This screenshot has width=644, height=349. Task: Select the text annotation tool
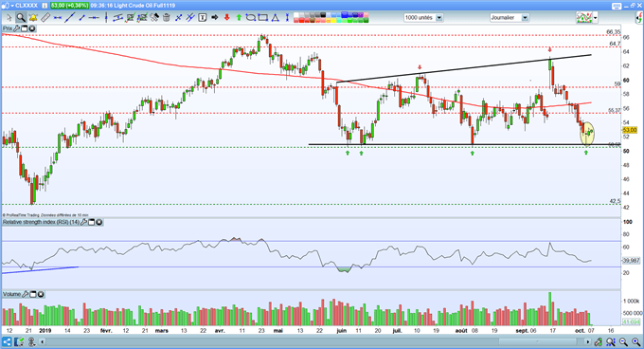202,18
